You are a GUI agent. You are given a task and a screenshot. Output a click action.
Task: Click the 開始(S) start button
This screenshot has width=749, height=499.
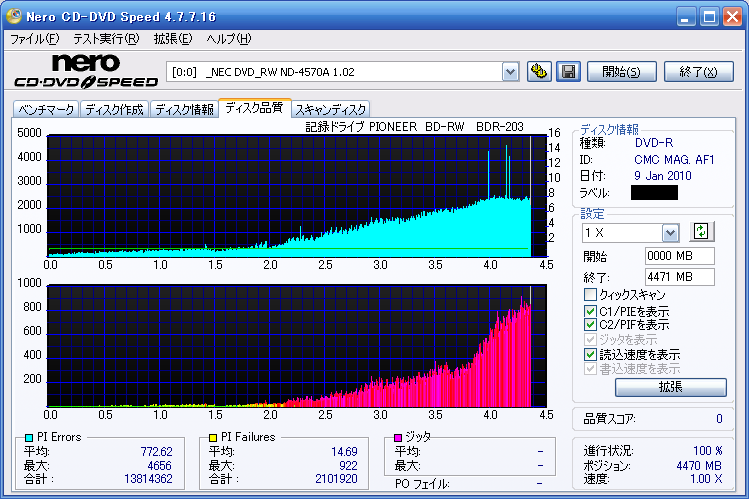coord(621,72)
